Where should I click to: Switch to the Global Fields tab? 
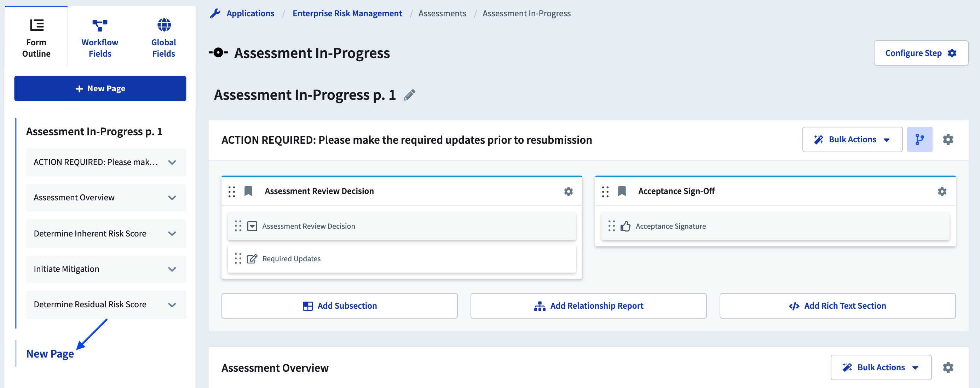pyautogui.click(x=164, y=36)
